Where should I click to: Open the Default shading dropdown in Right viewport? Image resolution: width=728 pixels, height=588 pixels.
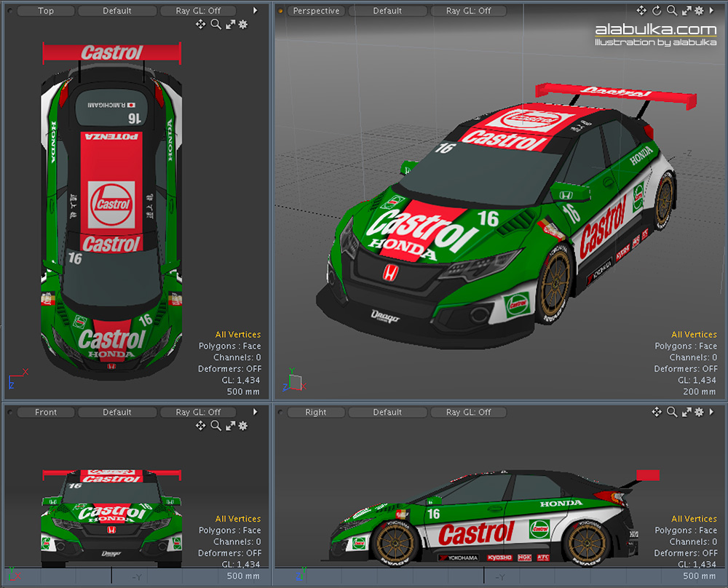pyautogui.click(x=388, y=412)
